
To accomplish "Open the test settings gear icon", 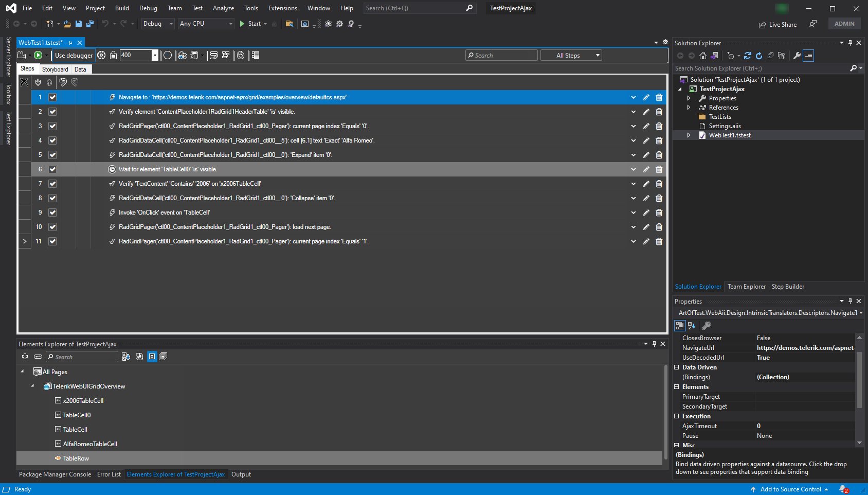I will tap(101, 55).
